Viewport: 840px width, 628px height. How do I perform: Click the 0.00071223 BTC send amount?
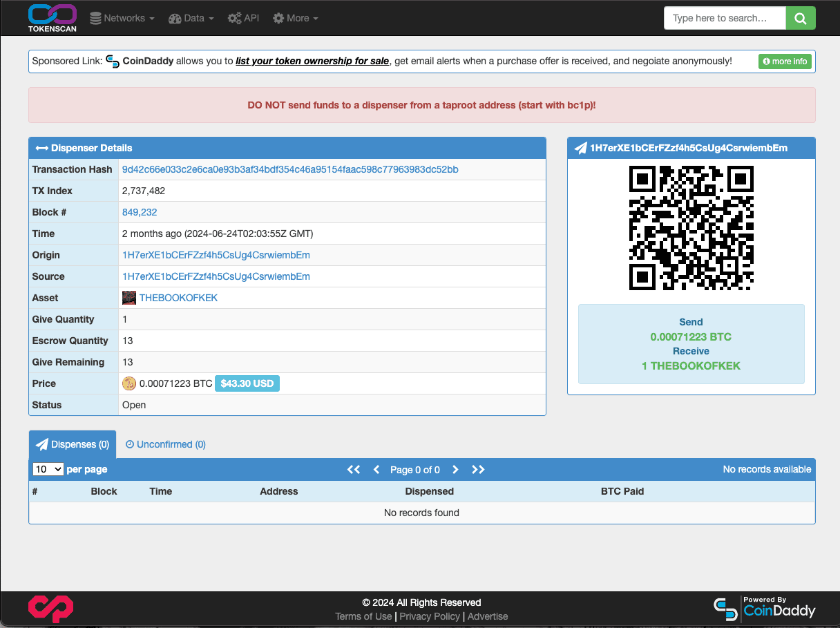point(691,337)
